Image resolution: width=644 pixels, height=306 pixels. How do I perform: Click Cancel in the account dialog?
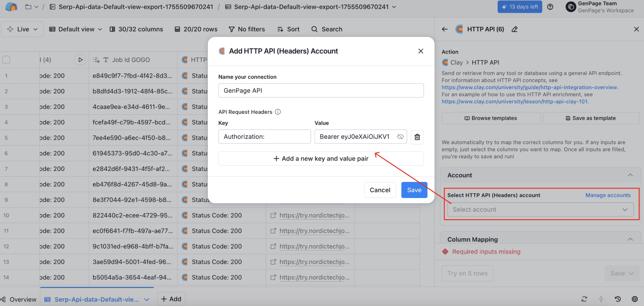click(x=380, y=190)
